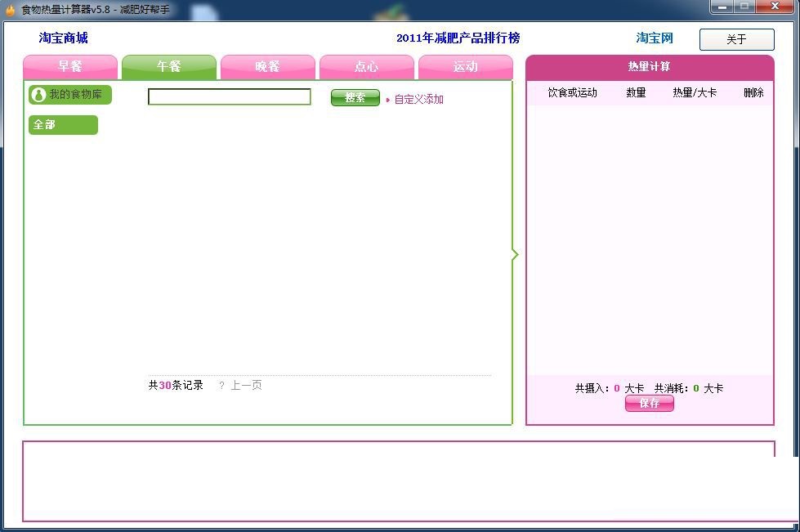
Task: Click the 数量 column header
Action: [637, 92]
